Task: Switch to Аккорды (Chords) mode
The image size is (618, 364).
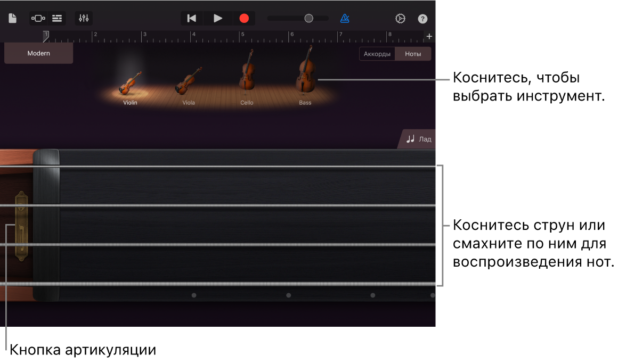Action: (x=377, y=54)
